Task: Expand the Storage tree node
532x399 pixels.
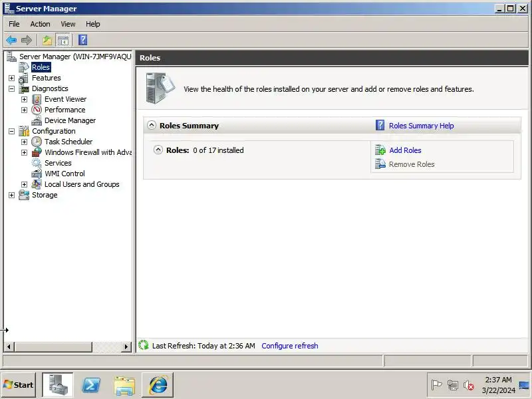Action: [11, 195]
